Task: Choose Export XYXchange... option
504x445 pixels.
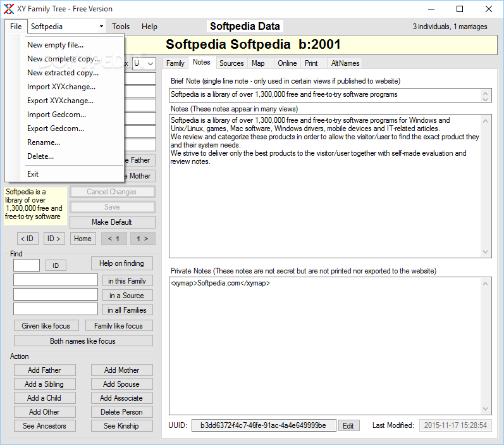Action: 61,101
